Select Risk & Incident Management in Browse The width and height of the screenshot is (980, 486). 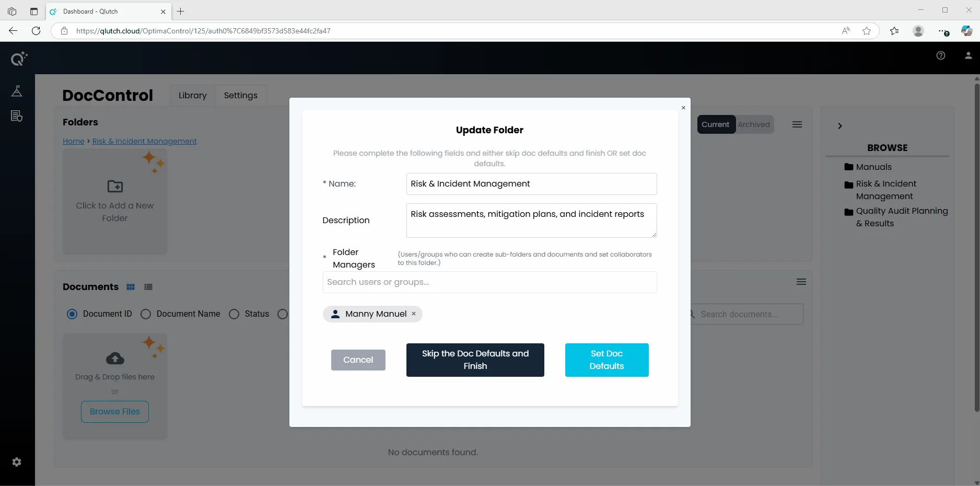(881, 190)
